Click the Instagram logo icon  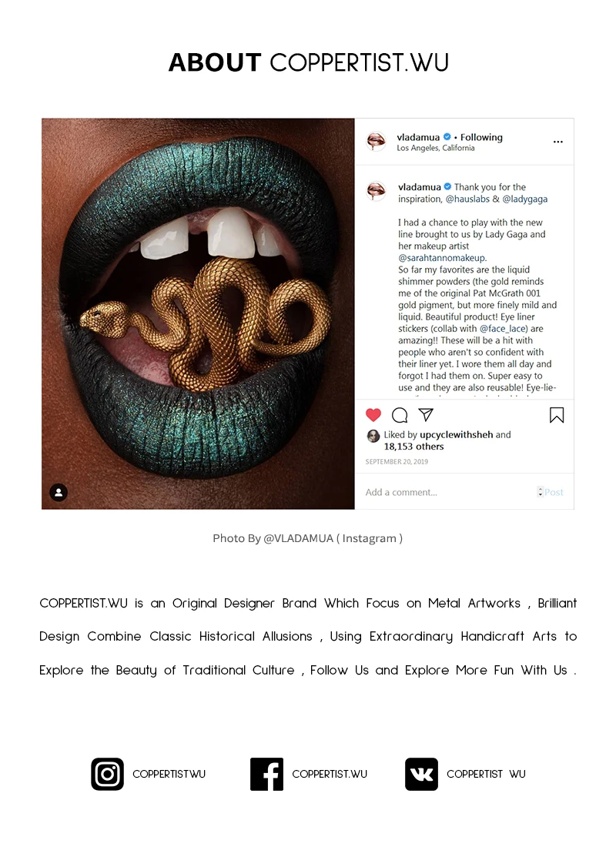click(x=107, y=774)
